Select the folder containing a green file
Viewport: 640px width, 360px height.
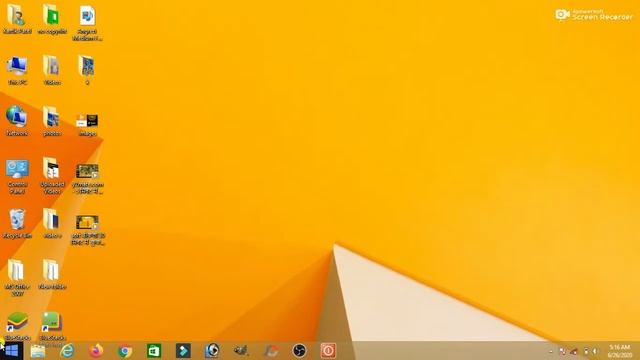tap(52, 19)
